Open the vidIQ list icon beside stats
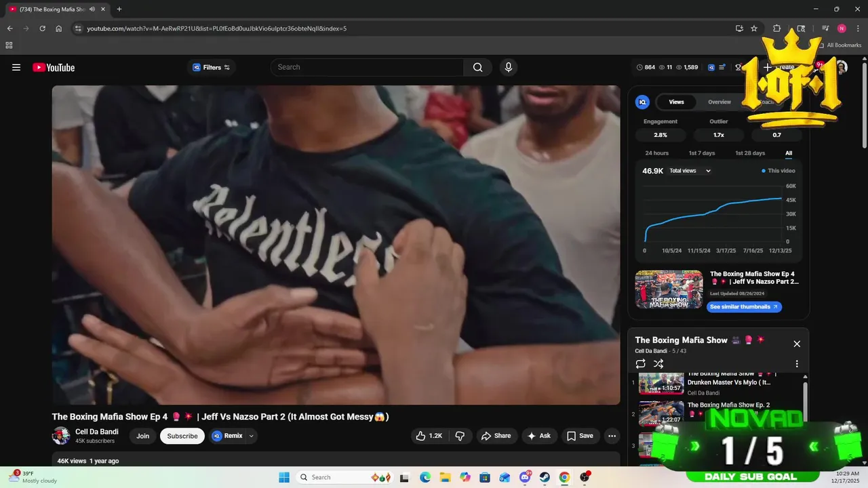This screenshot has height=488, width=868. [x=723, y=67]
